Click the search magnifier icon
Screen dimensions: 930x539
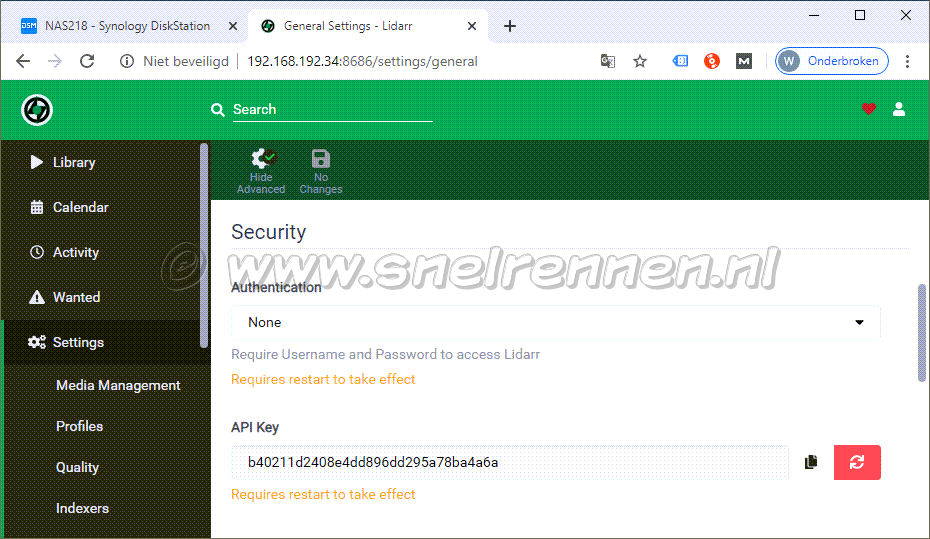coord(218,110)
